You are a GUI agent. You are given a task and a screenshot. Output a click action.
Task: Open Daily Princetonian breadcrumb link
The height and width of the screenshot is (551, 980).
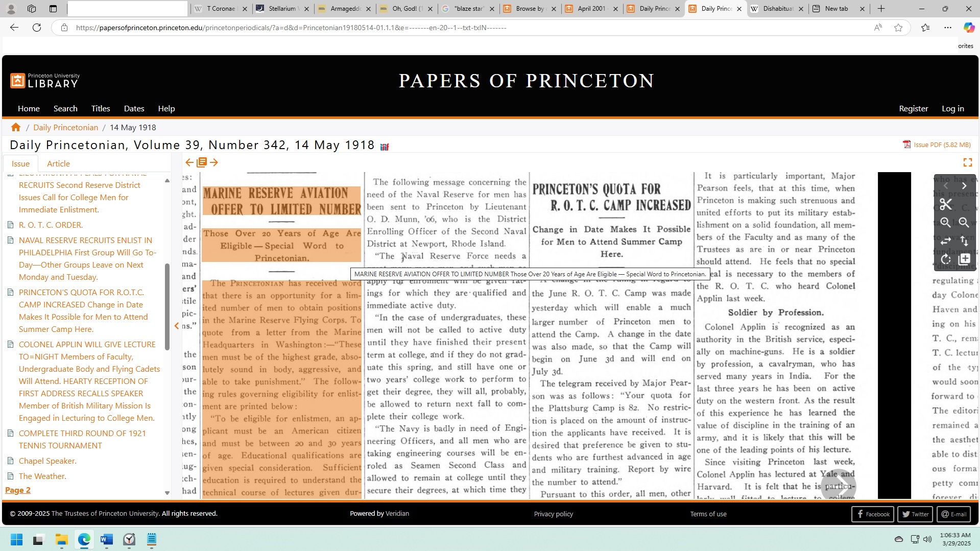[x=65, y=127]
